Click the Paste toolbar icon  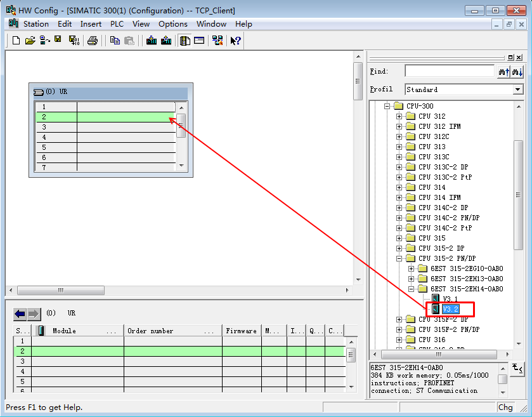point(129,41)
